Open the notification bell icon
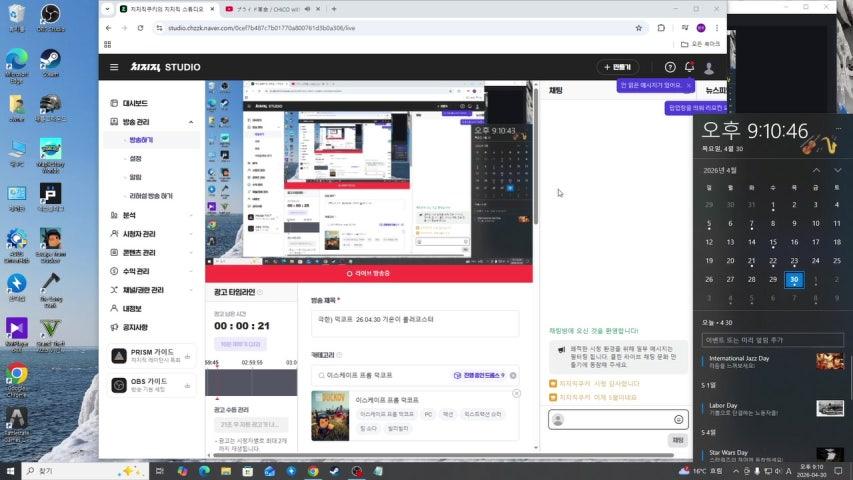 click(x=689, y=67)
